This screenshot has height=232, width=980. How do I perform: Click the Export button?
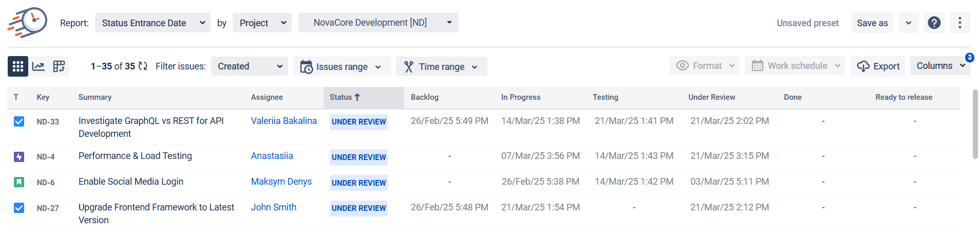pos(878,66)
